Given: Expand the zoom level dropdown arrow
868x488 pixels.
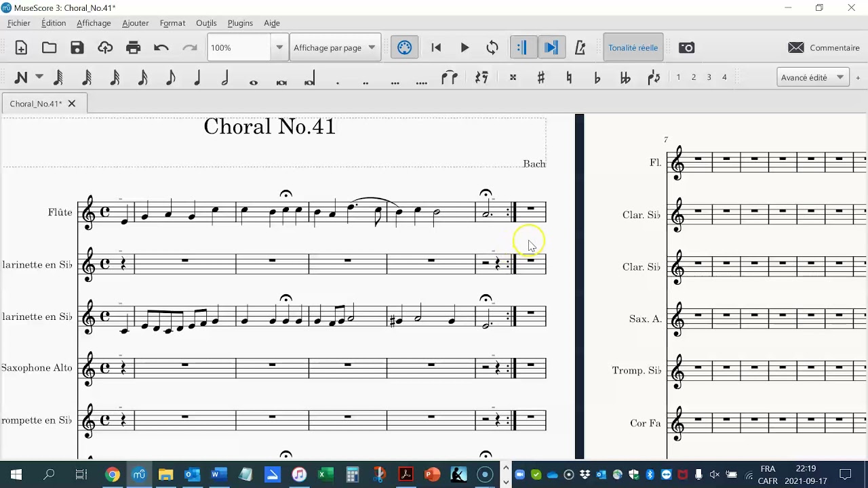Looking at the screenshot, I should coord(279,47).
